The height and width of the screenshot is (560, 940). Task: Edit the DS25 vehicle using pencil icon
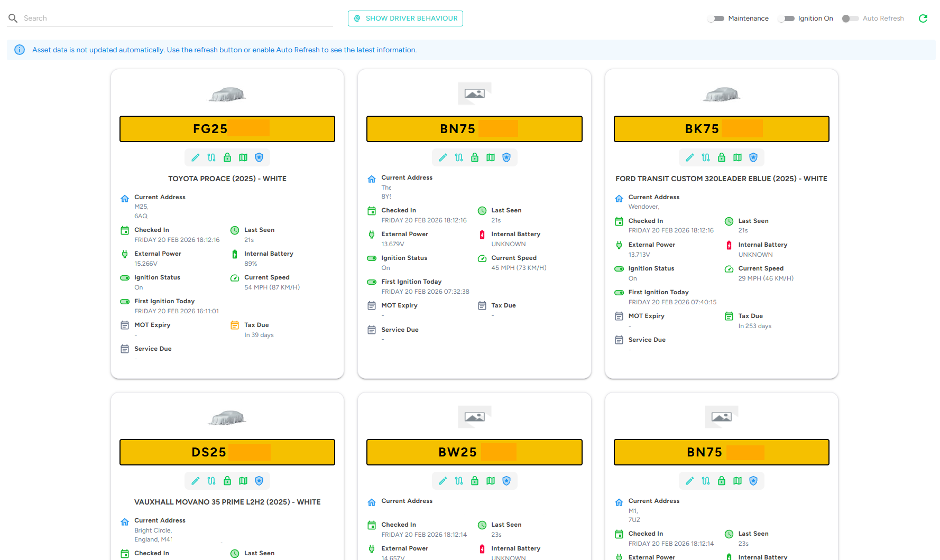(x=196, y=481)
